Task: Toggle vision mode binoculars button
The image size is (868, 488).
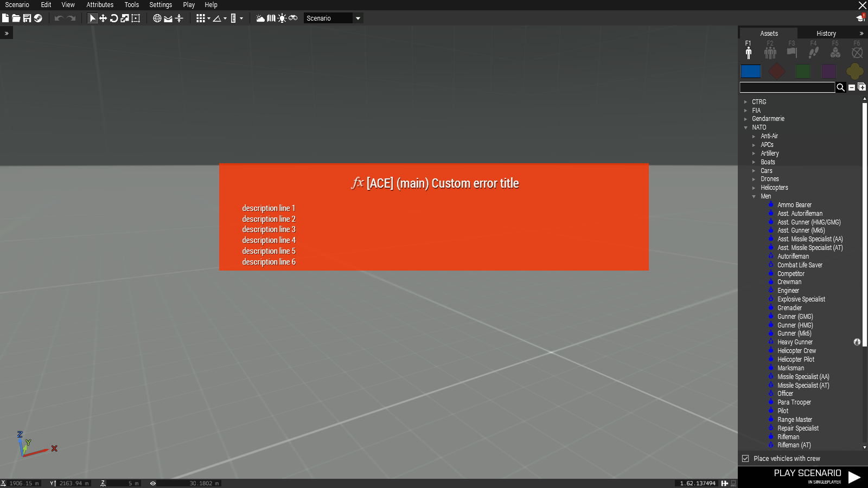Action: tap(293, 18)
